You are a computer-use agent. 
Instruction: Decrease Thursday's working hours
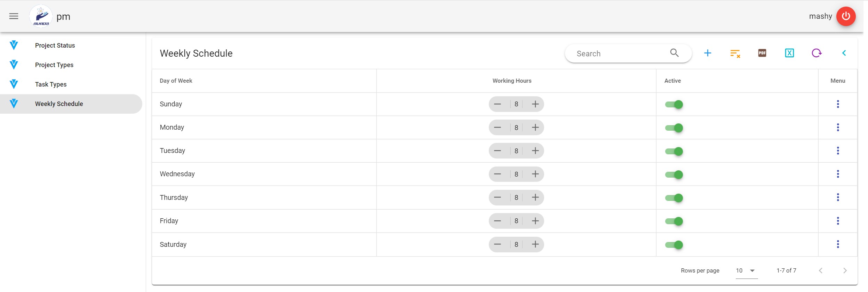(x=497, y=197)
